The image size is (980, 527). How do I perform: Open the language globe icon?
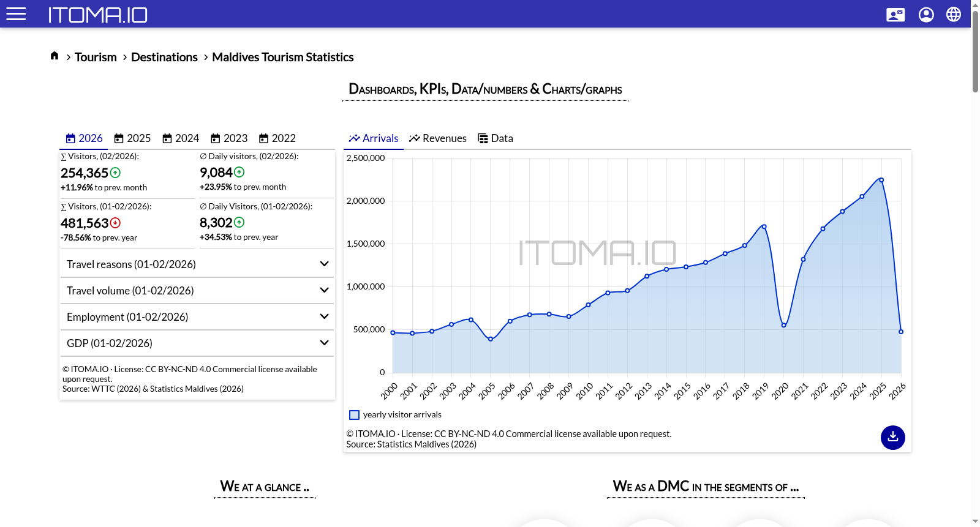point(954,14)
